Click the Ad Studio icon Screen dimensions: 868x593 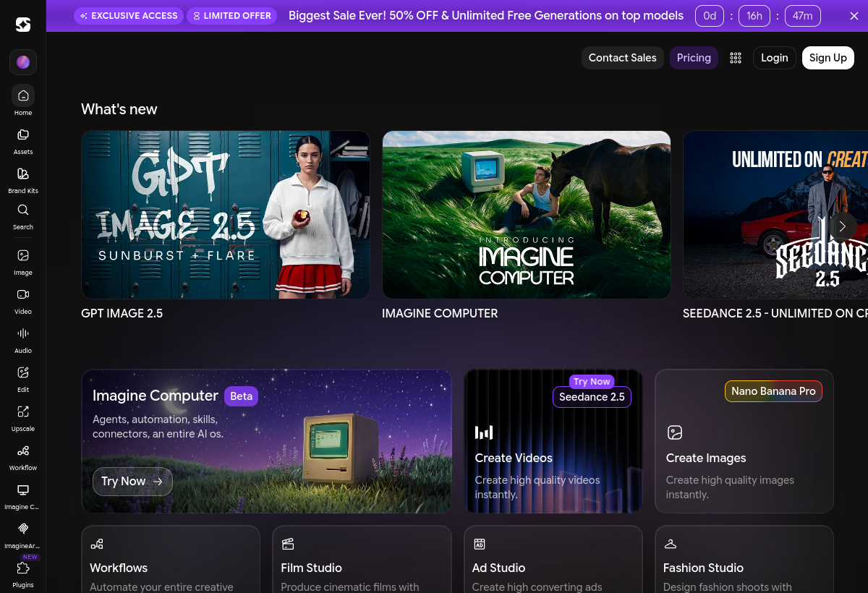click(x=479, y=544)
